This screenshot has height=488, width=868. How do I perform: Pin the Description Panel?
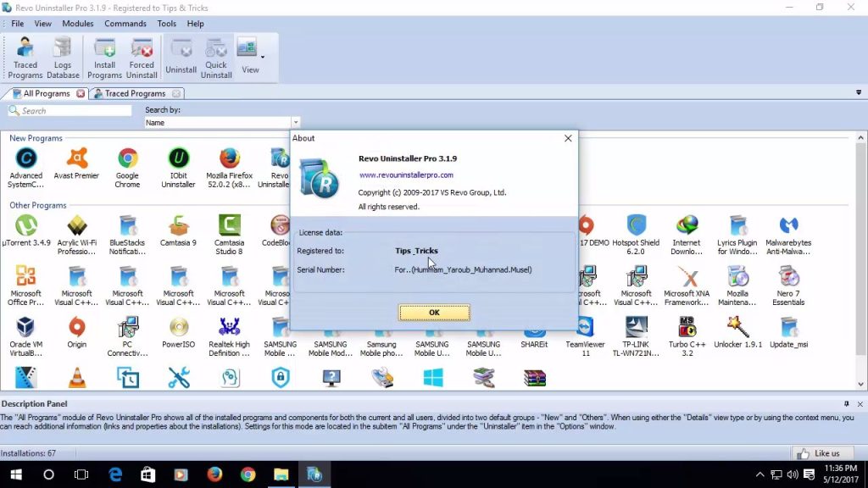pyautogui.click(x=847, y=404)
